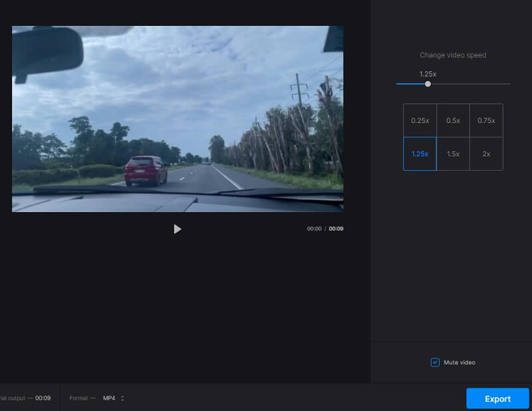Image resolution: width=532 pixels, height=411 pixels.
Task: Click the output duration in bottom bar
Action: pyautogui.click(x=43, y=398)
